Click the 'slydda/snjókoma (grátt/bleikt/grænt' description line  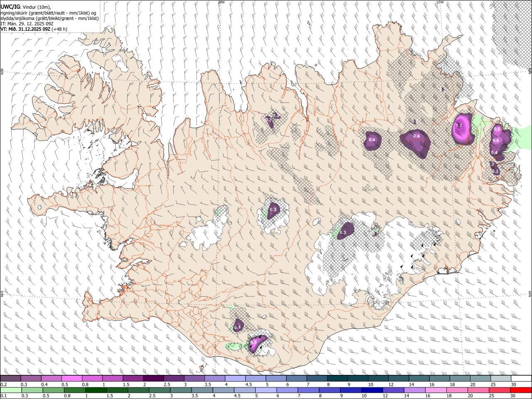pos(49,18)
